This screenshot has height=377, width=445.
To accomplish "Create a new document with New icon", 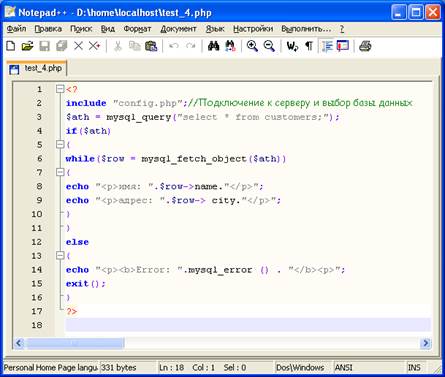I will pyautogui.click(x=11, y=46).
